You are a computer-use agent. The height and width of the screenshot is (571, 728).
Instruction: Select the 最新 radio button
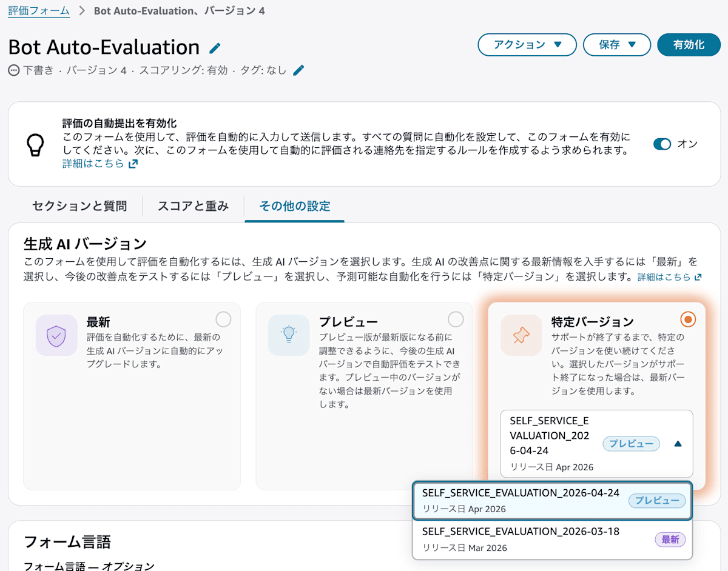[x=223, y=319]
